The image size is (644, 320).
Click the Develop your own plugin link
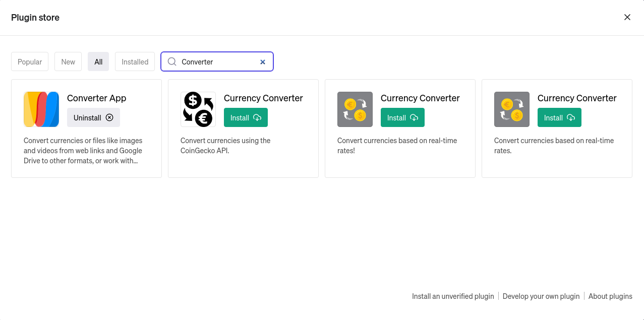(x=541, y=296)
